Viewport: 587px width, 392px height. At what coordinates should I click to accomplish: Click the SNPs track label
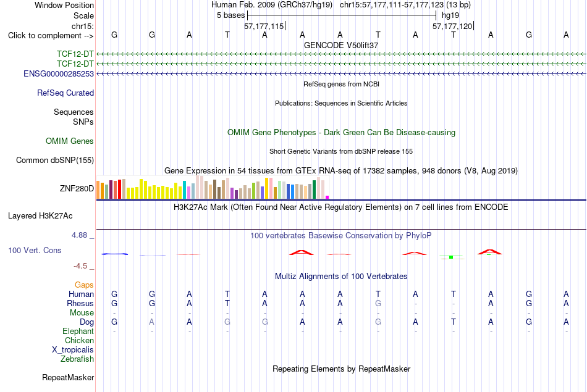(x=83, y=122)
